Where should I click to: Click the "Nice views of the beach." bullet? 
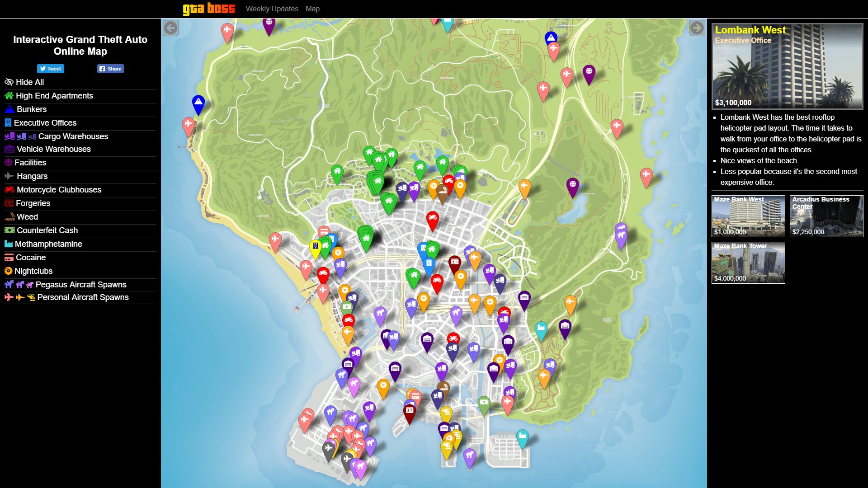click(759, 160)
